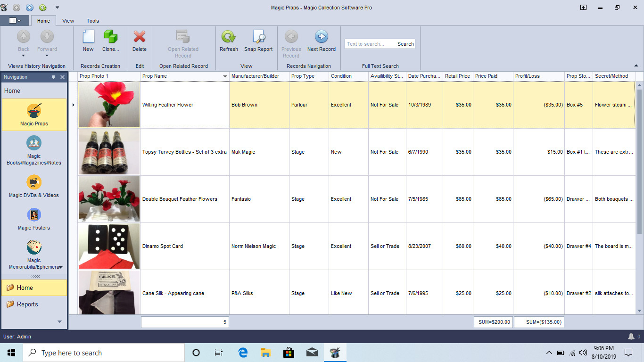The image size is (644, 362).
Task: Open Prop Name column filter dropdown
Action: click(225, 76)
